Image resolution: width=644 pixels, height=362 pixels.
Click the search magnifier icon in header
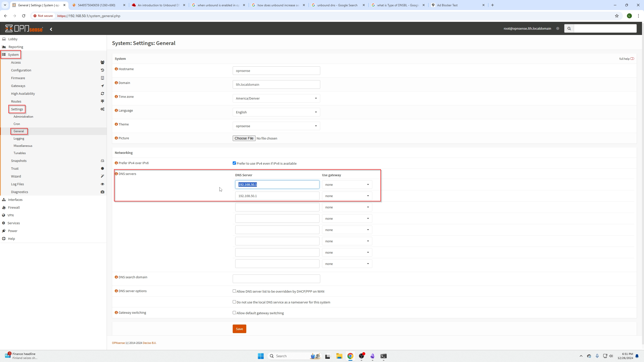point(569,28)
